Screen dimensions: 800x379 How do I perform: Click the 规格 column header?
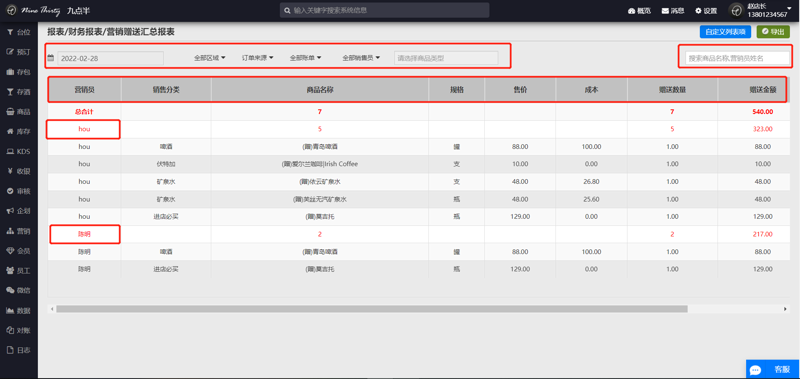click(x=457, y=89)
